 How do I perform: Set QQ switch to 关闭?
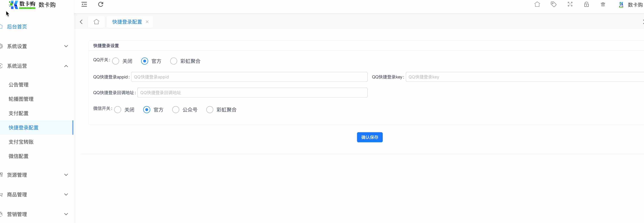tap(116, 61)
